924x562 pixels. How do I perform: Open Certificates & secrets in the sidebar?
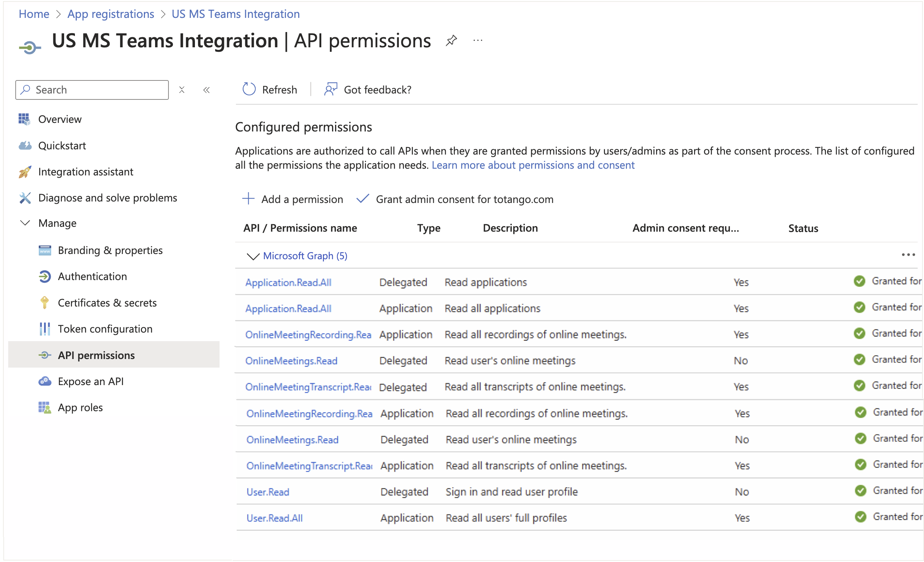[x=107, y=303]
